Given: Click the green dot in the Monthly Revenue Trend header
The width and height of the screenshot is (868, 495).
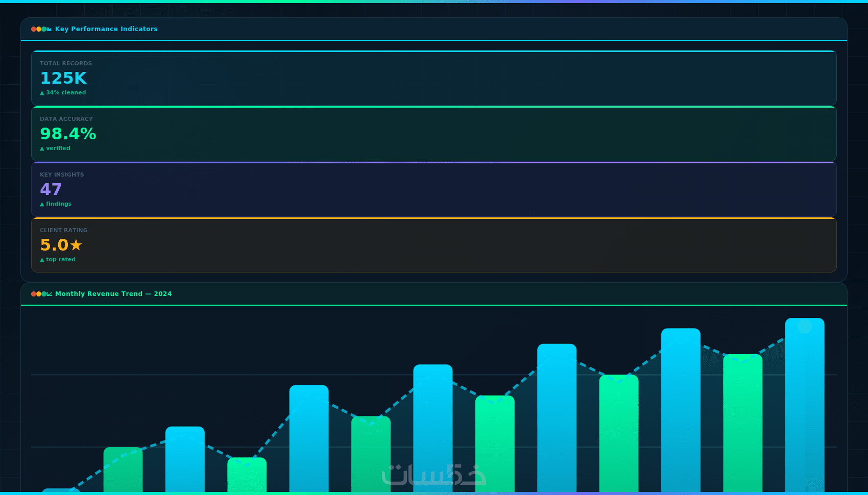Looking at the screenshot, I should [x=44, y=294].
